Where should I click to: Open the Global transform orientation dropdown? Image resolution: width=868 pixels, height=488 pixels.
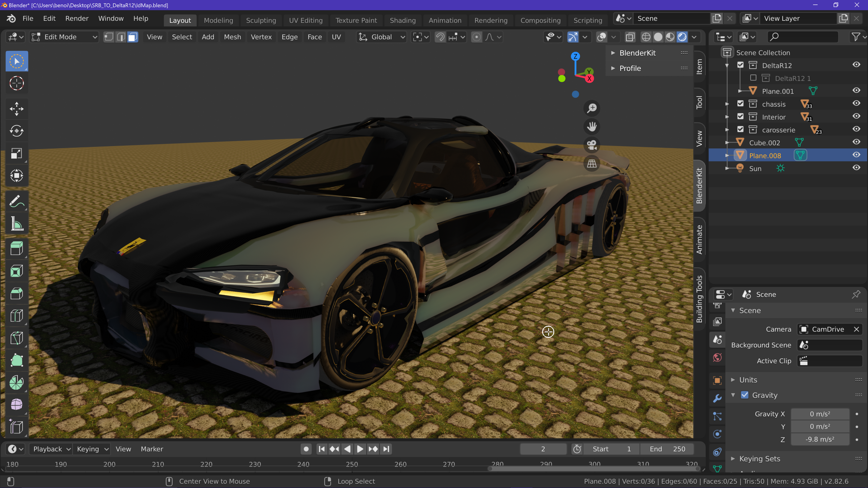pos(381,37)
